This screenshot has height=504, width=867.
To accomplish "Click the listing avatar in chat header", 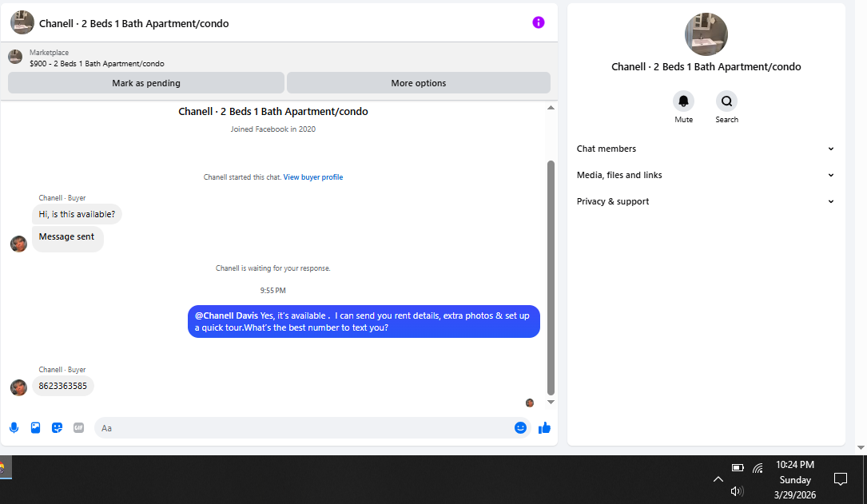I will [22, 22].
